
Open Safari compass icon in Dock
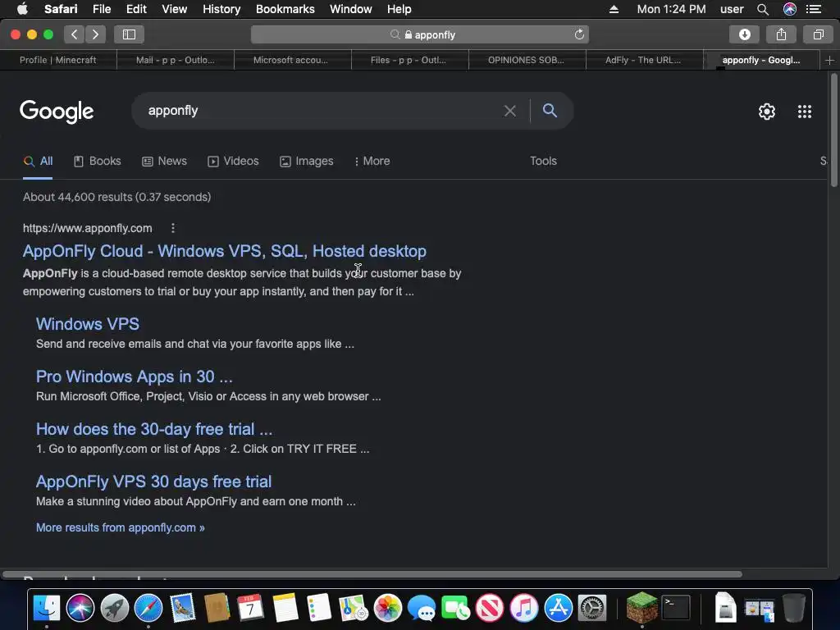click(x=148, y=608)
